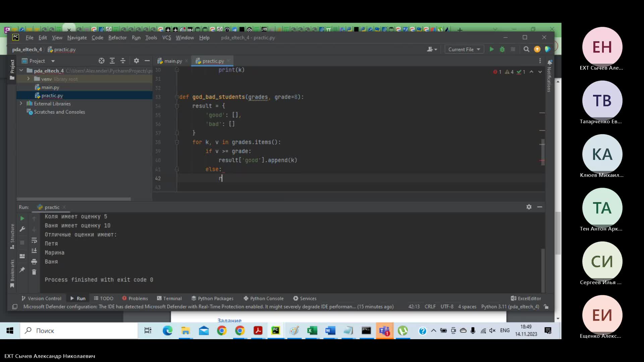Open Project panel settings gear
Screen dimensions: 644x362
coord(136,61)
